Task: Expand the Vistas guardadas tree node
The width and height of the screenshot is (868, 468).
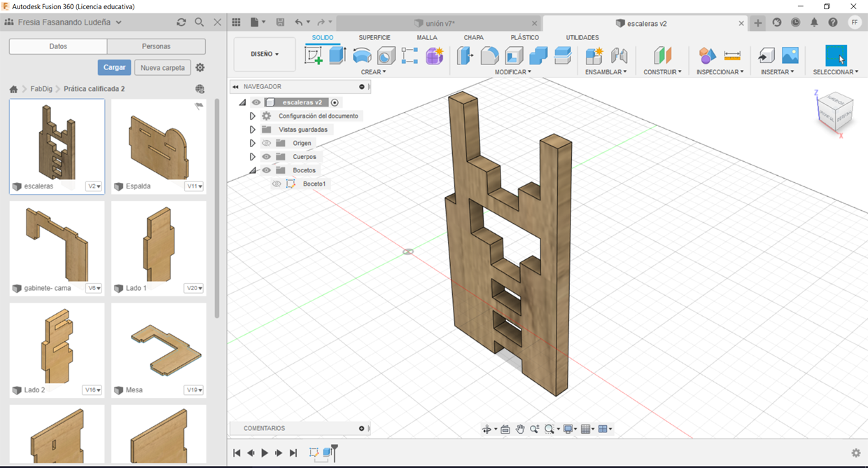Action: 253,130
